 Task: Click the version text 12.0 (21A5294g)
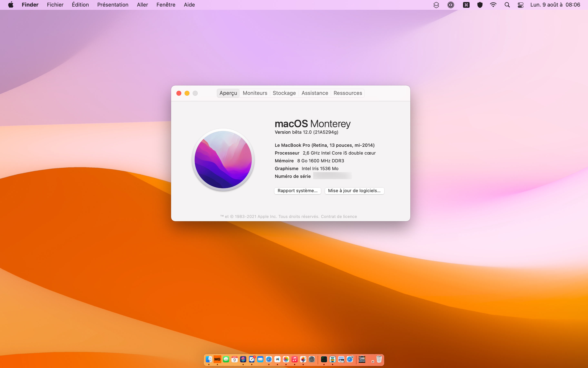pyautogui.click(x=321, y=132)
